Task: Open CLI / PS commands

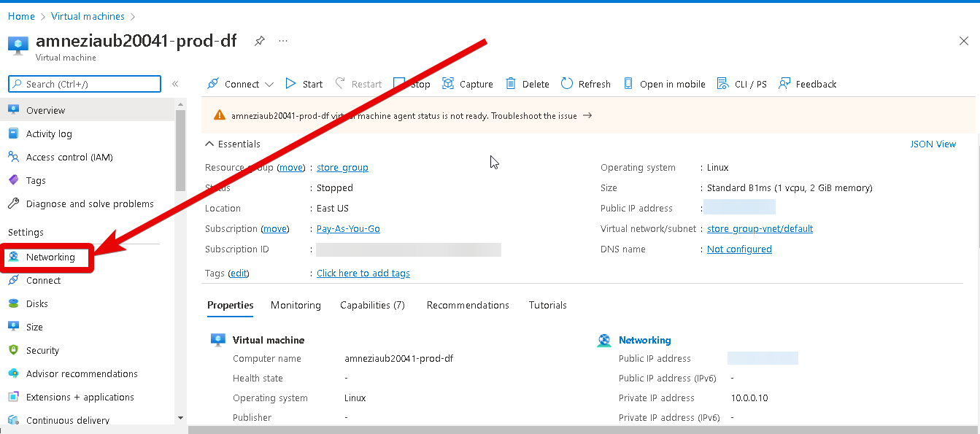Action: point(742,84)
